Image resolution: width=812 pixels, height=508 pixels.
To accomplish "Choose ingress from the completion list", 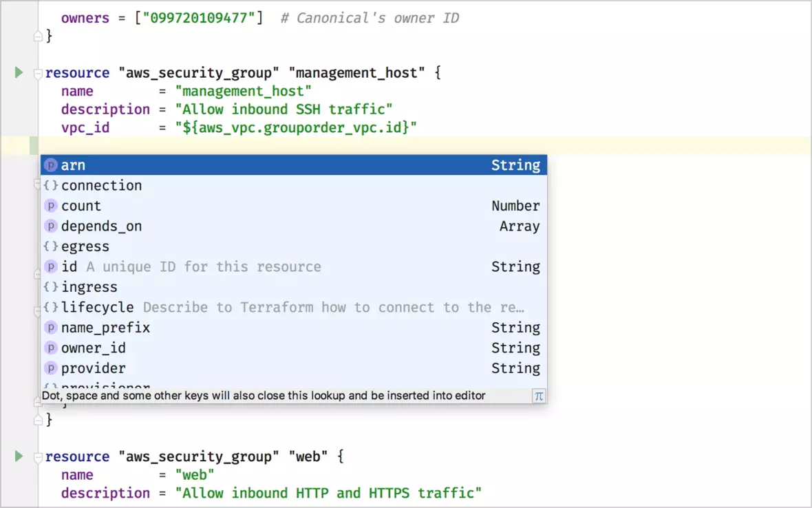I will pos(89,287).
